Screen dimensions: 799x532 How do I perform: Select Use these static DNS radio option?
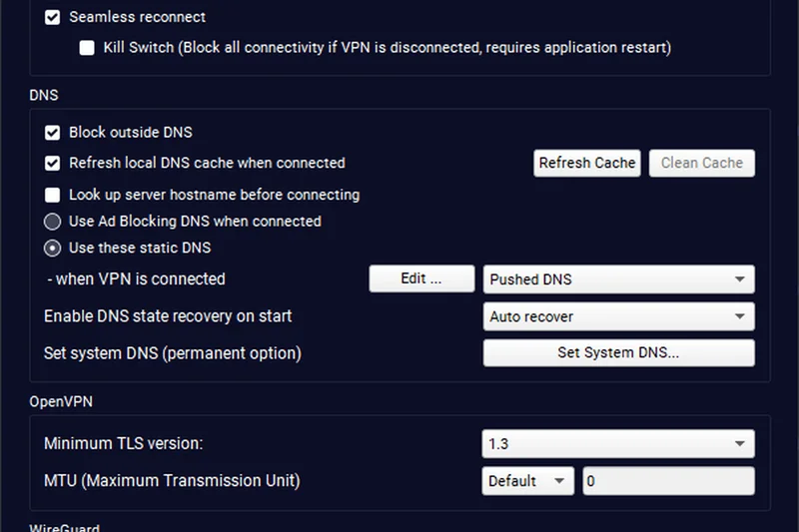click(x=52, y=248)
